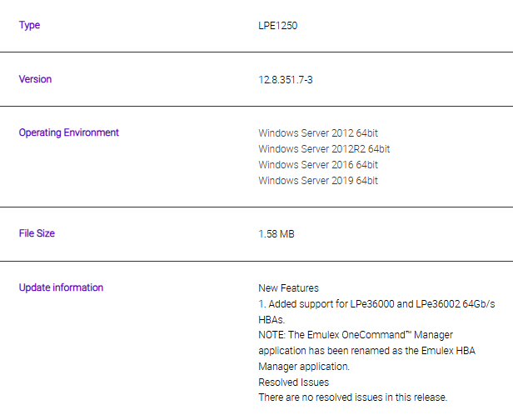
Task: Choose the Windows Server 2019 64bit entry
Action: (318, 181)
